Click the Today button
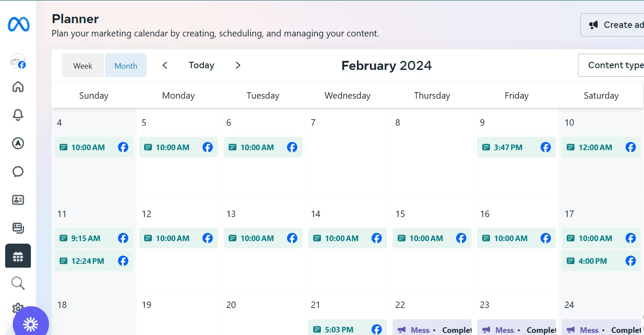This screenshot has width=644, height=335. [x=201, y=65]
